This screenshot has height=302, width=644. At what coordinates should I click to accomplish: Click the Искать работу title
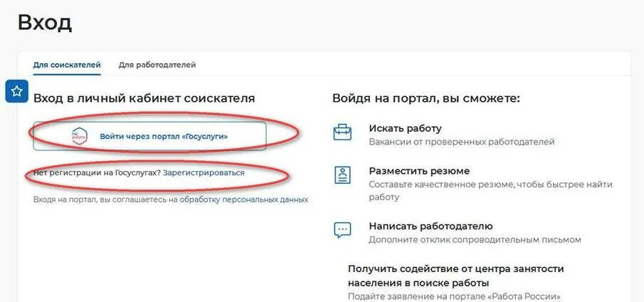(405, 129)
